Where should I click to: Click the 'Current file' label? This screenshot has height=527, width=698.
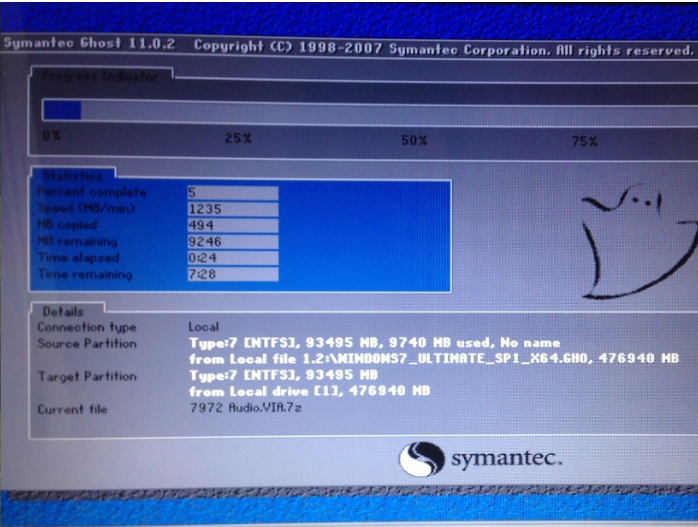(72, 409)
